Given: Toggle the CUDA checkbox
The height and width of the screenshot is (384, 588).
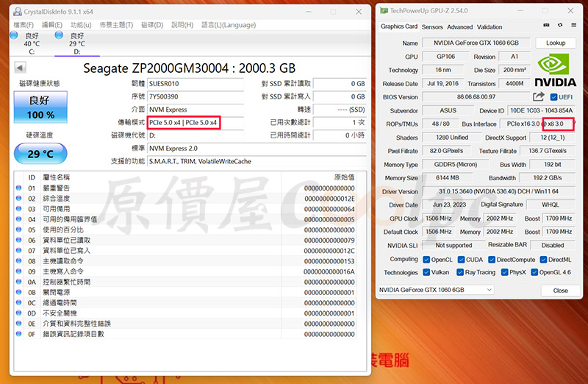Looking at the screenshot, I should coord(462,260).
